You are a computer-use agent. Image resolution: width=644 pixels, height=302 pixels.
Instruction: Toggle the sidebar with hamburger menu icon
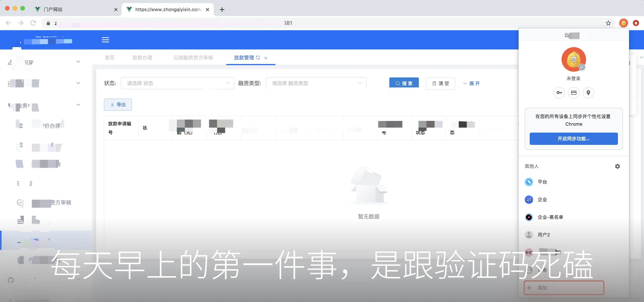click(x=105, y=40)
